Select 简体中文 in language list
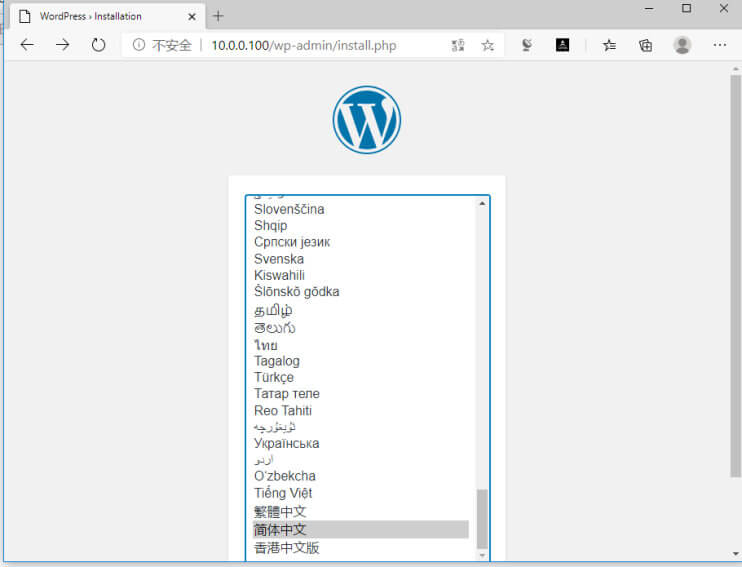Image resolution: width=742 pixels, height=567 pixels. [361, 530]
